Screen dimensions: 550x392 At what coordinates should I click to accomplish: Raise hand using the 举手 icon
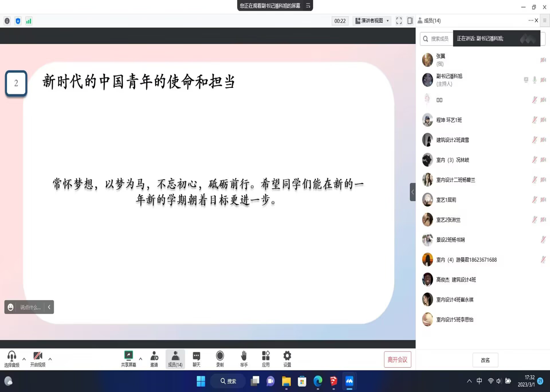[x=244, y=359]
